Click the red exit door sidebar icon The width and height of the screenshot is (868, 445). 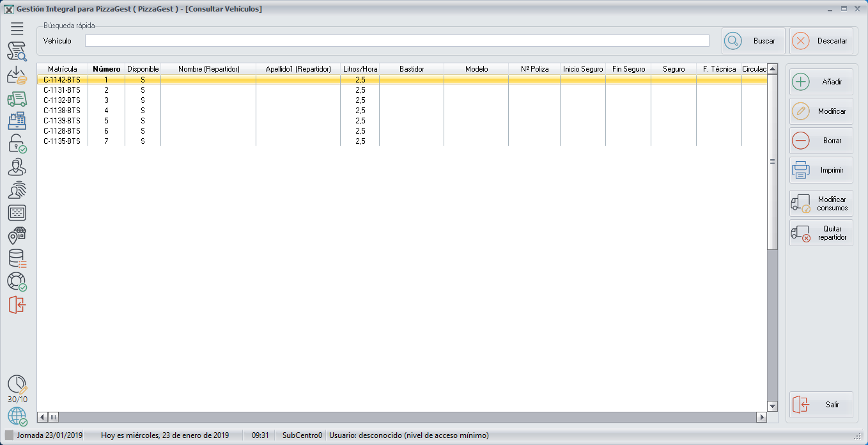tap(17, 304)
